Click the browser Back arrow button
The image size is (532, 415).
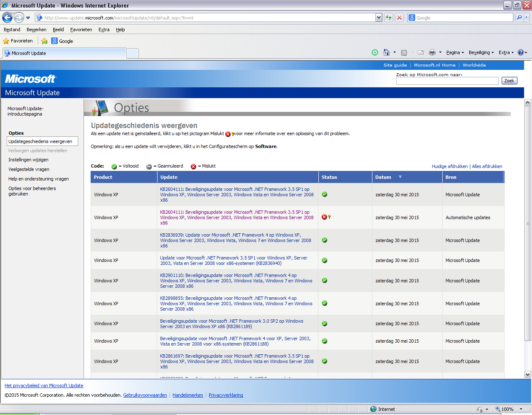coord(7,17)
